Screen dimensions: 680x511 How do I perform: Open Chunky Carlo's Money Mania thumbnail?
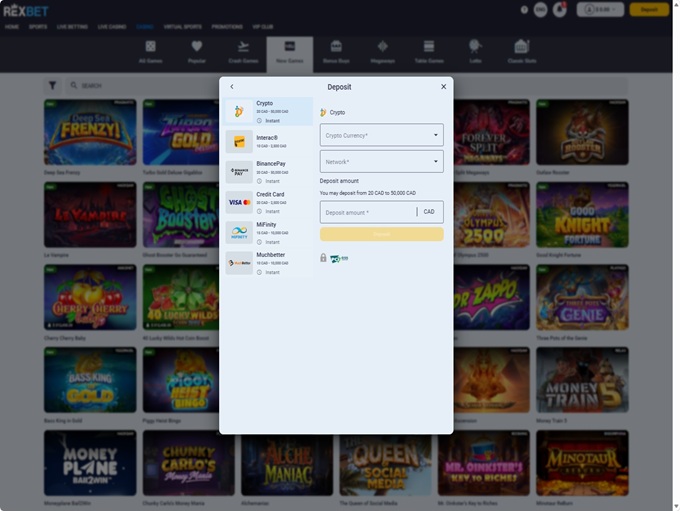click(189, 463)
